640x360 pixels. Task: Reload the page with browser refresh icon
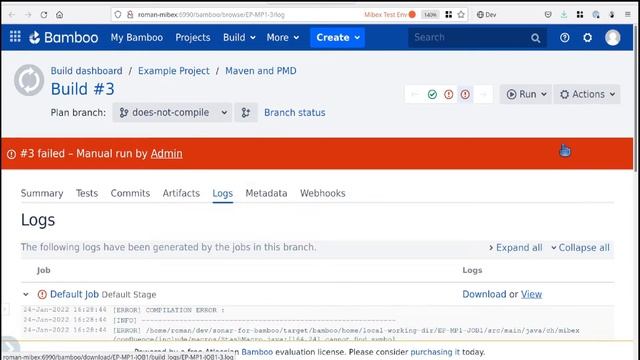[44, 15]
